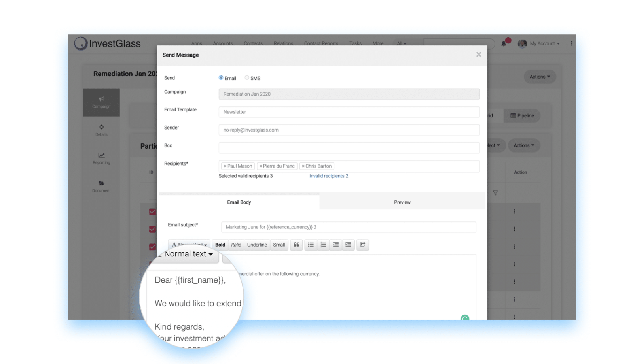Expand the My Account dropdown
The height and width of the screenshot is (364, 633).
[545, 44]
